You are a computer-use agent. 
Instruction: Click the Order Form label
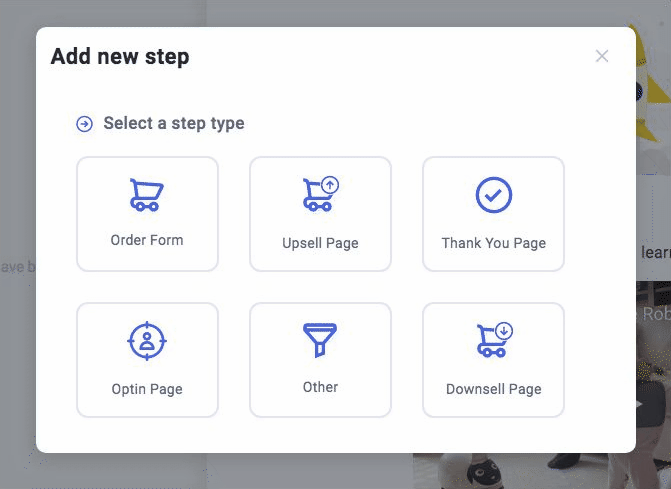point(147,240)
